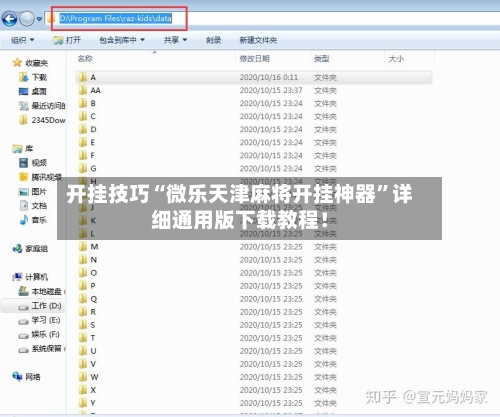Select folder icon of folder U
Image resolution: width=500 pixels, height=417 pixels.
[83, 351]
